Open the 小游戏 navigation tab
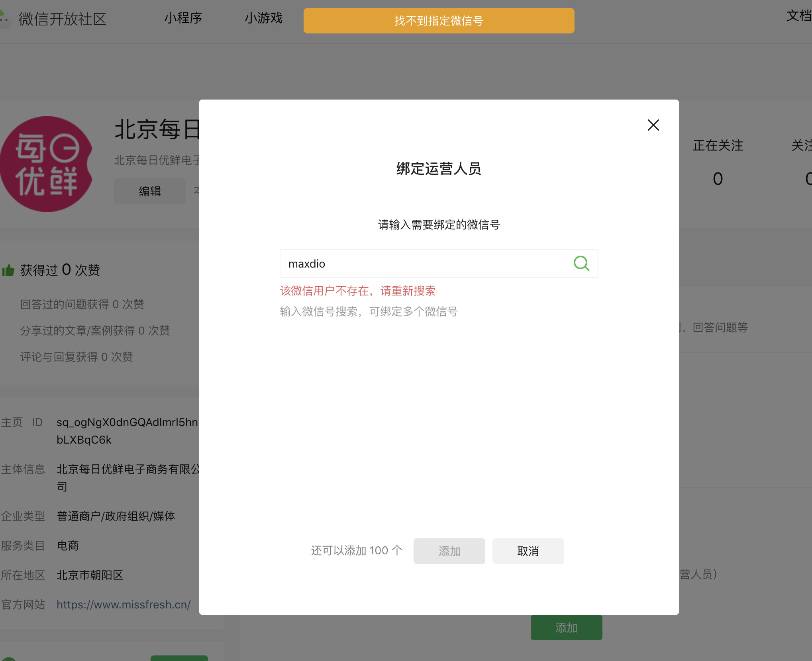Image resolution: width=812 pixels, height=661 pixels. 263,18
